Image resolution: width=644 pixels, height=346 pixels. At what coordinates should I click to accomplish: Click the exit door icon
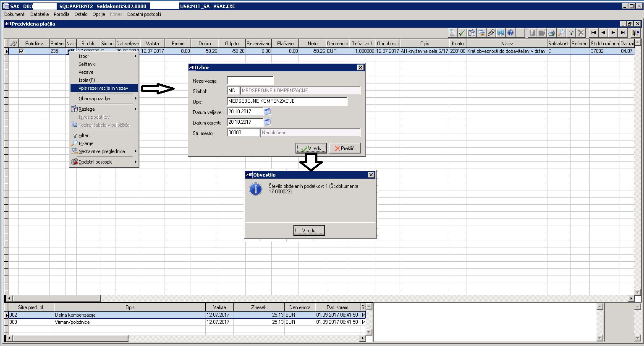[636, 33]
